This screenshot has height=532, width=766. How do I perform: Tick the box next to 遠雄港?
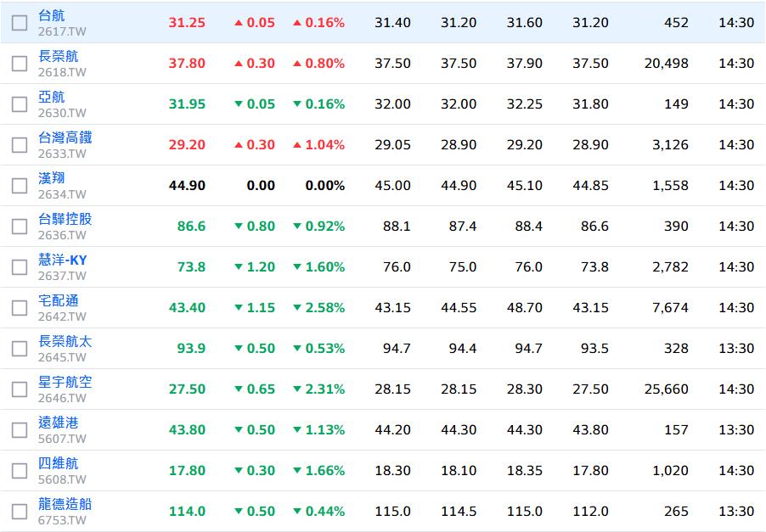[20, 430]
